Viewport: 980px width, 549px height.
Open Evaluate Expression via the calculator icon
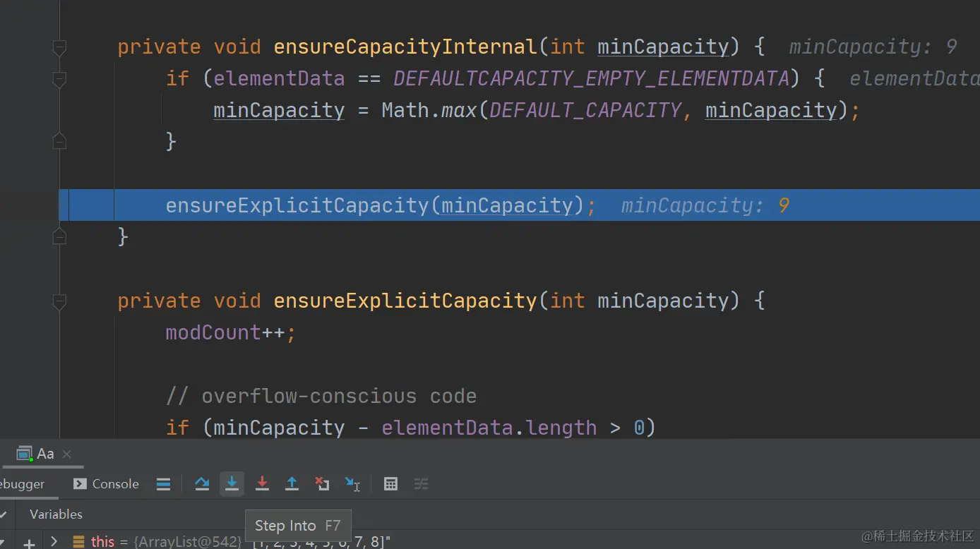(x=390, y=483)
